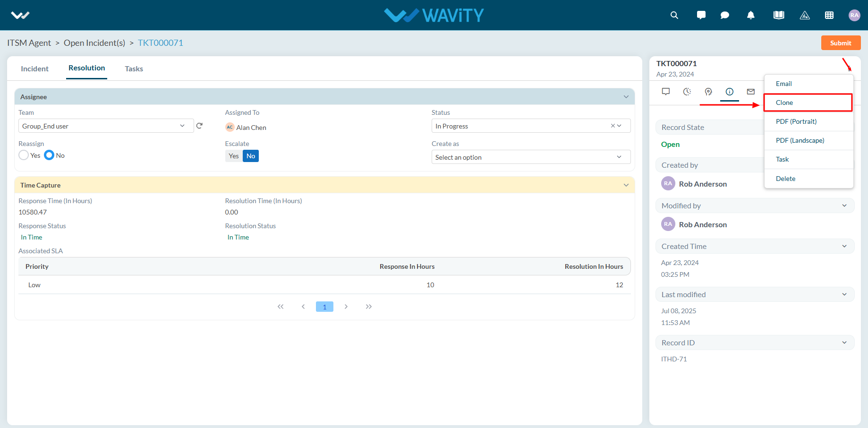This screenshot has width=868, height=428.
Task: Open the search magnifier icon
Action: (x=674, y=15)
